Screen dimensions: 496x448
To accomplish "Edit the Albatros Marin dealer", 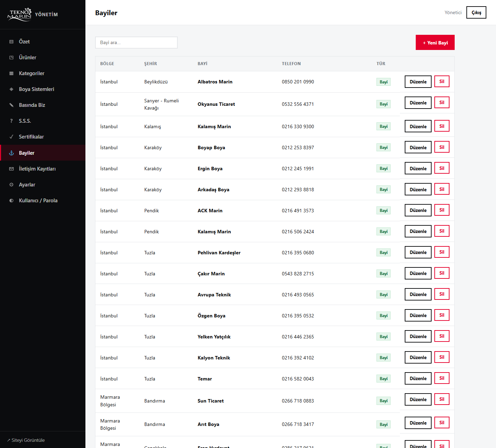I will pos(418,82).
